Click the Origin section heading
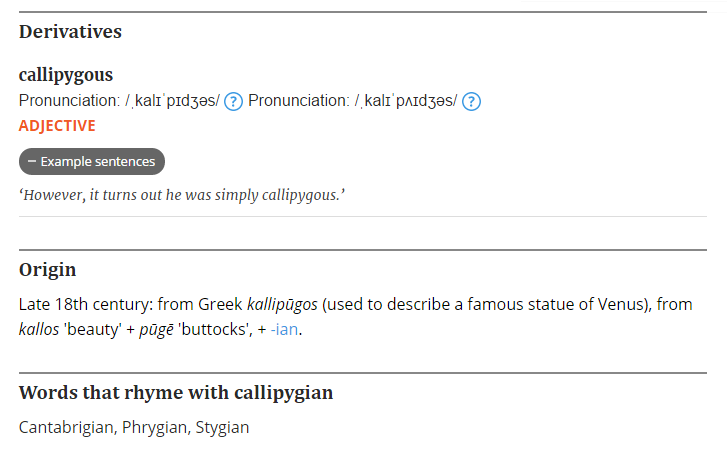Viewport: 727px width, 450px height. tap(47, 270)
